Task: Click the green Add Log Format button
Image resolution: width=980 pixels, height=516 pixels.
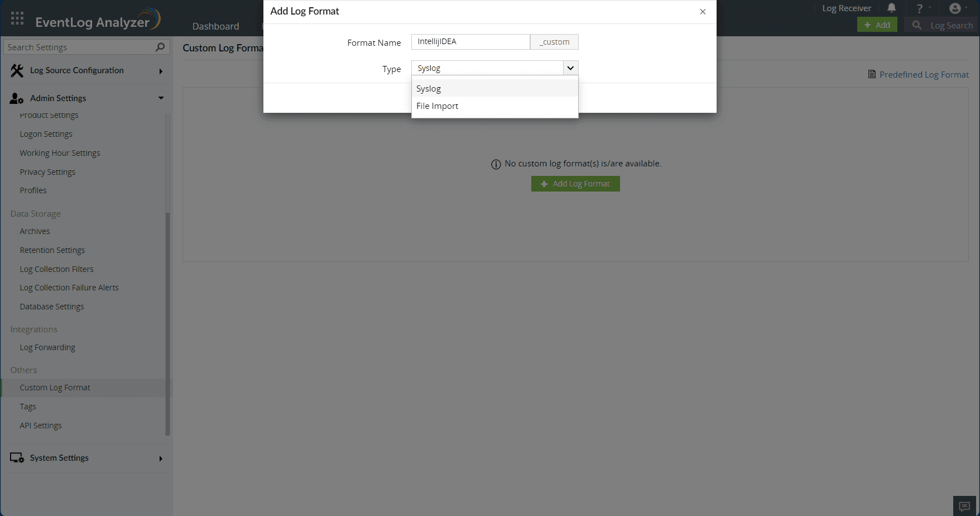Action: tap(575, 184)
